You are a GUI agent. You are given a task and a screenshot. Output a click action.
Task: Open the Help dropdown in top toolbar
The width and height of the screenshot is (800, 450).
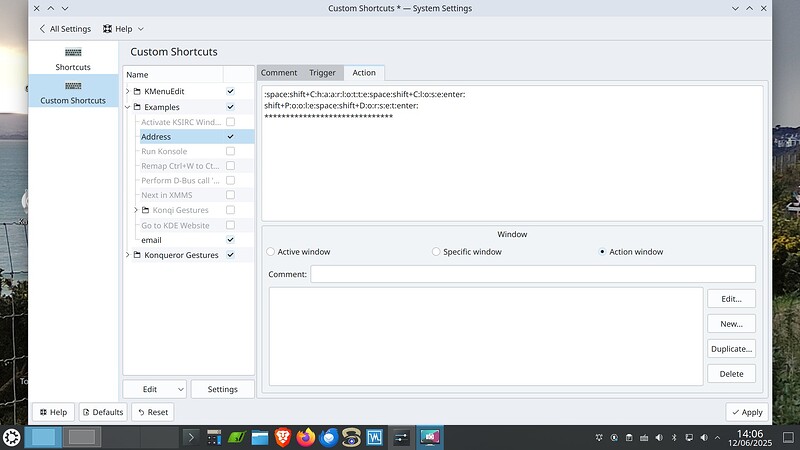(x=123, y=29)
